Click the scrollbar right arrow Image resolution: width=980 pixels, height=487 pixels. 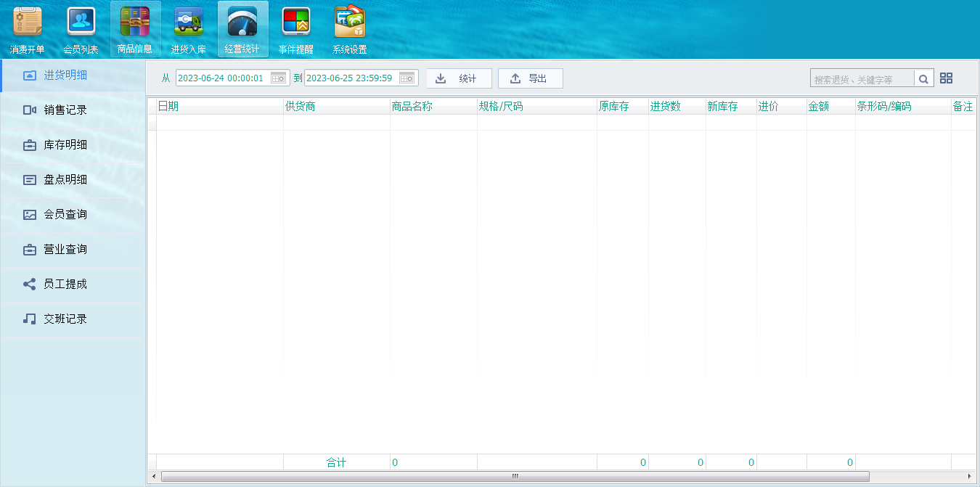[x=970, y=477]
